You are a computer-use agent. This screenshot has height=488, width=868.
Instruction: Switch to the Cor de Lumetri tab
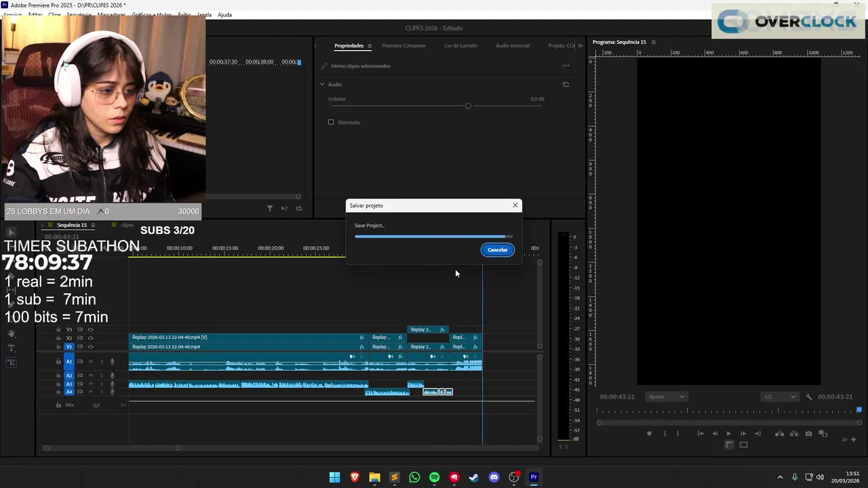460,45
